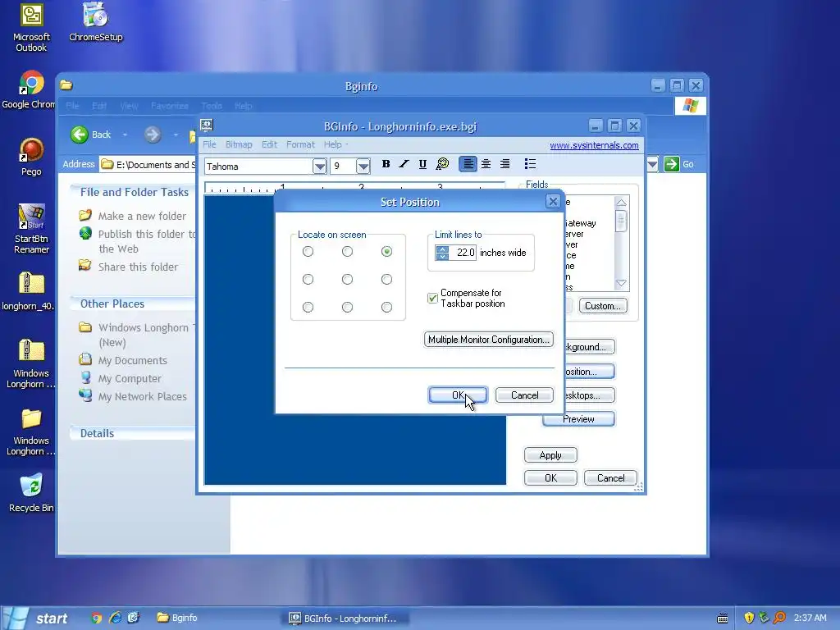Select middle-left screen position radio button
This screenshot has height=630, width=840.
[x=308, y=279]
